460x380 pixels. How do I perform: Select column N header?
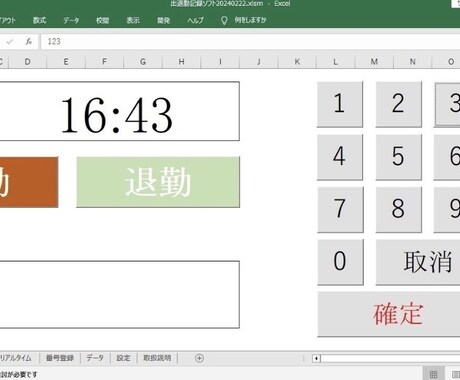(x=413, y=62)
